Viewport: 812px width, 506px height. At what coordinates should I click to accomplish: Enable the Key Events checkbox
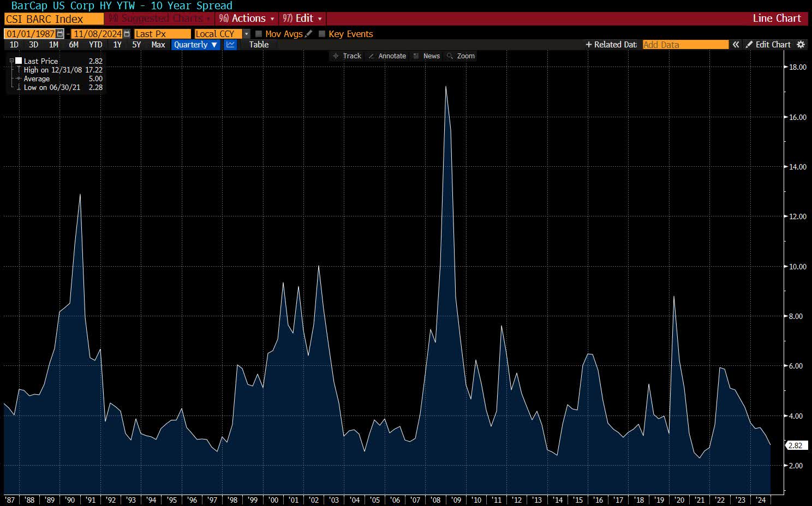tap(322, 34)
